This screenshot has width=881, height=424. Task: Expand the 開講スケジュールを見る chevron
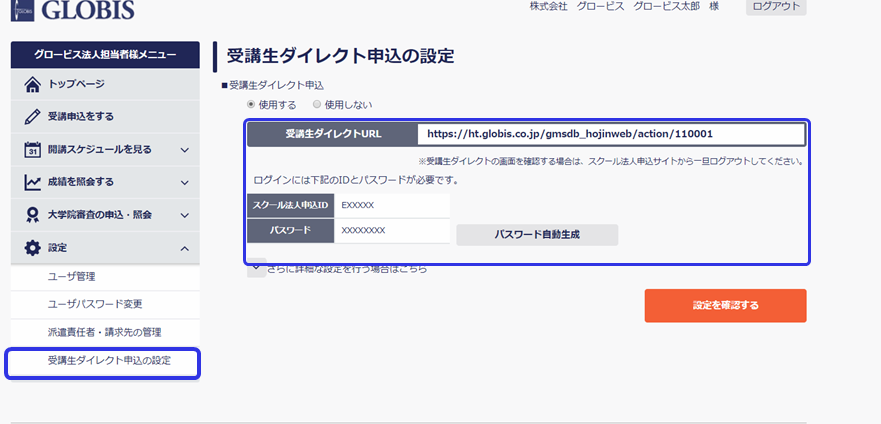184,151
